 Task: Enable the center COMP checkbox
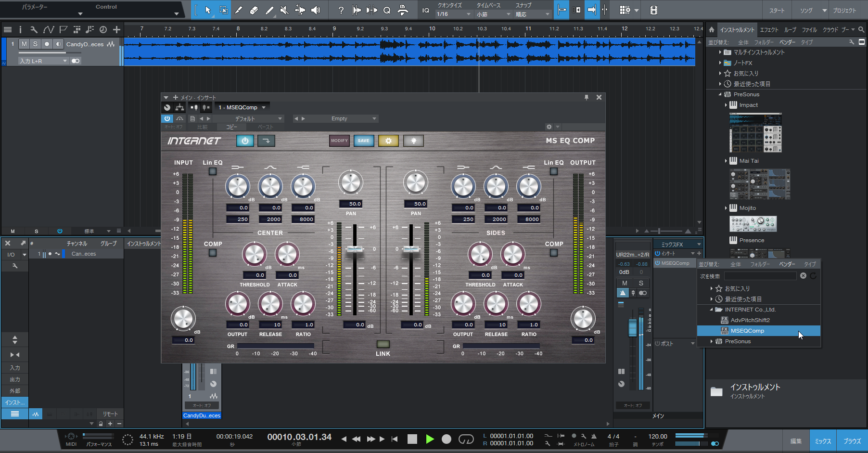tap(213, 253)
